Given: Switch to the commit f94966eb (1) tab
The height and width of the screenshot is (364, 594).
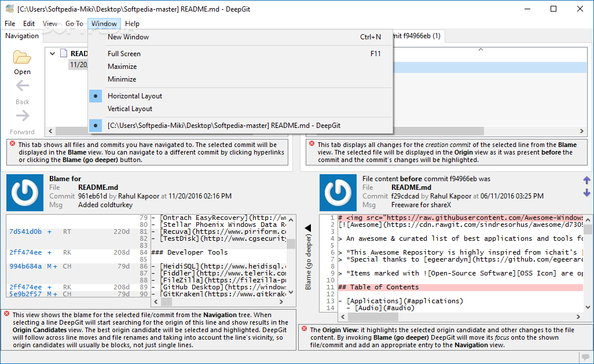Looking at the screenshot, I should coord(419,36).
